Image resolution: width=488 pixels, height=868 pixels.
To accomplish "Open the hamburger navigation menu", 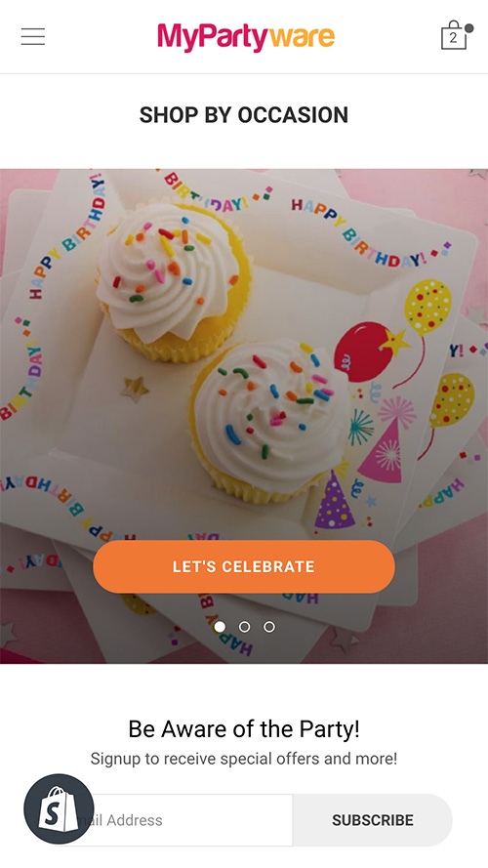I will (x=33, y=36).
